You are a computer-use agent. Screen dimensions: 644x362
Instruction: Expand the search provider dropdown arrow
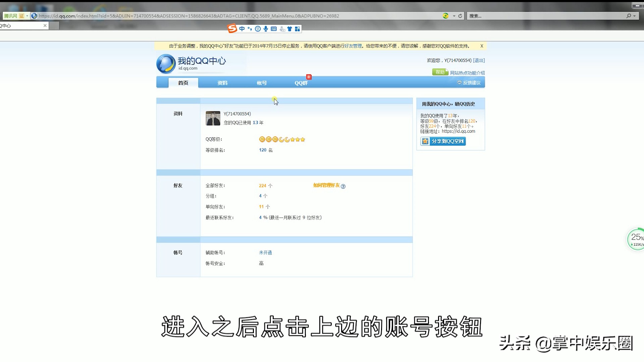[634, 16]
